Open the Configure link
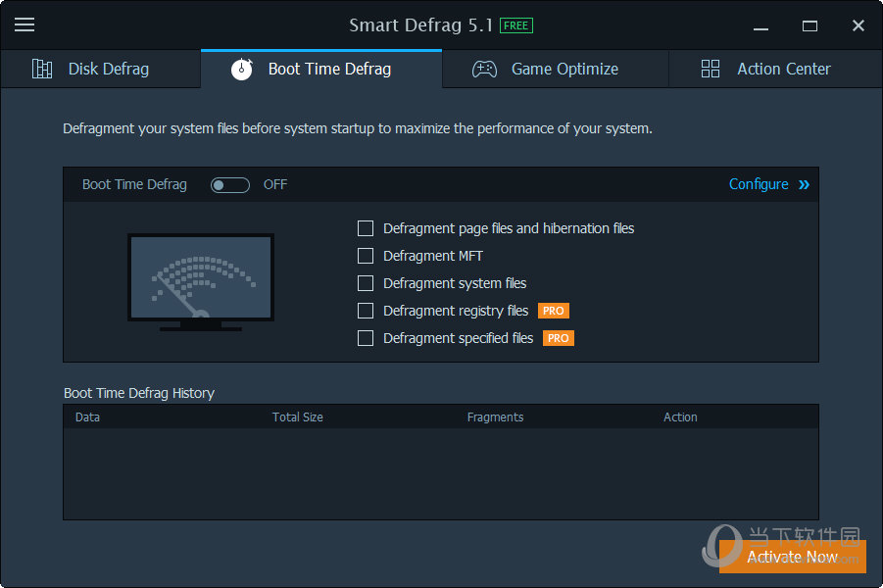883x588 pixels. tap(759, 185)
